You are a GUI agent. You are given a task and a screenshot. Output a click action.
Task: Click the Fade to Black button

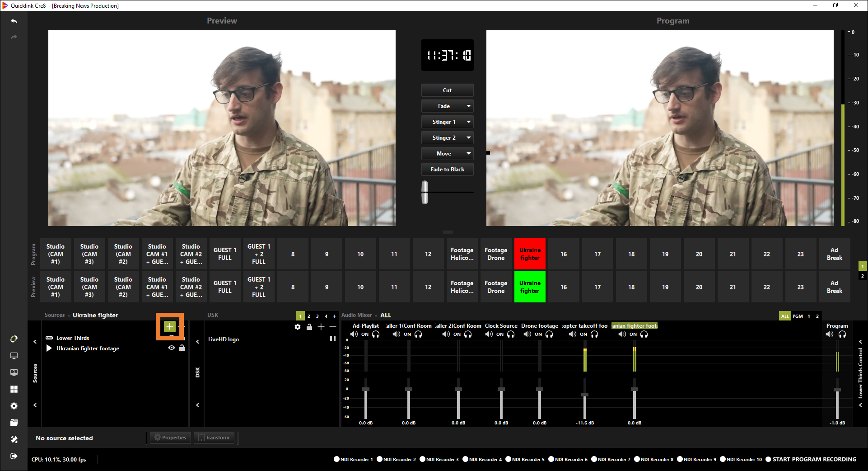(x=447, y=170)
